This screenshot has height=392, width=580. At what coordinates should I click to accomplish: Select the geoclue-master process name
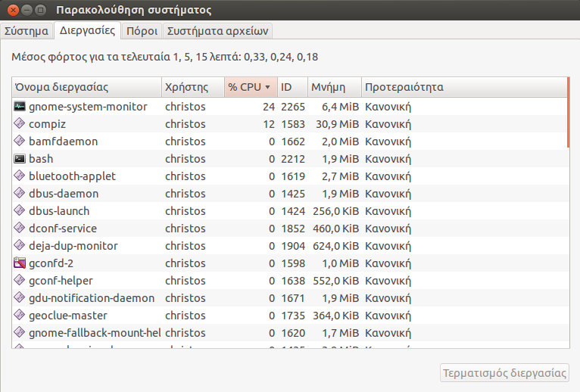68,315
